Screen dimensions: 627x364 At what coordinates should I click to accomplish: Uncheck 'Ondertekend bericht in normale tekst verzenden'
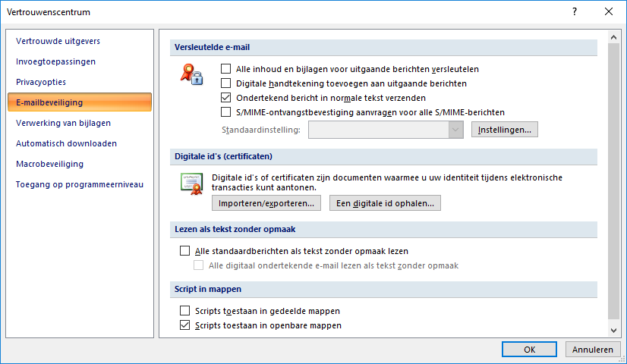[x=225, y=98]
